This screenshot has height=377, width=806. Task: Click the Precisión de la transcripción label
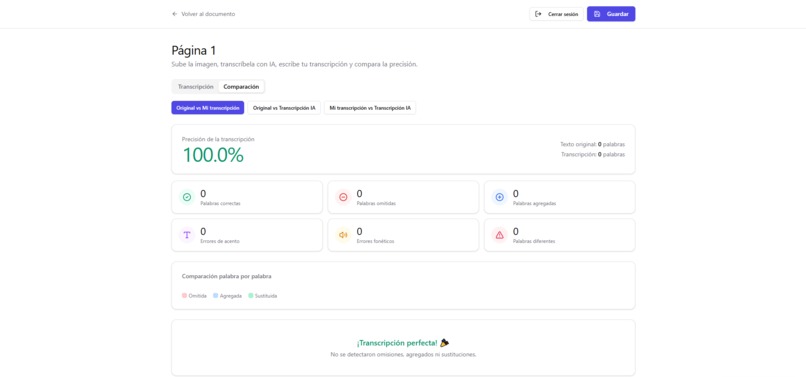218,139
